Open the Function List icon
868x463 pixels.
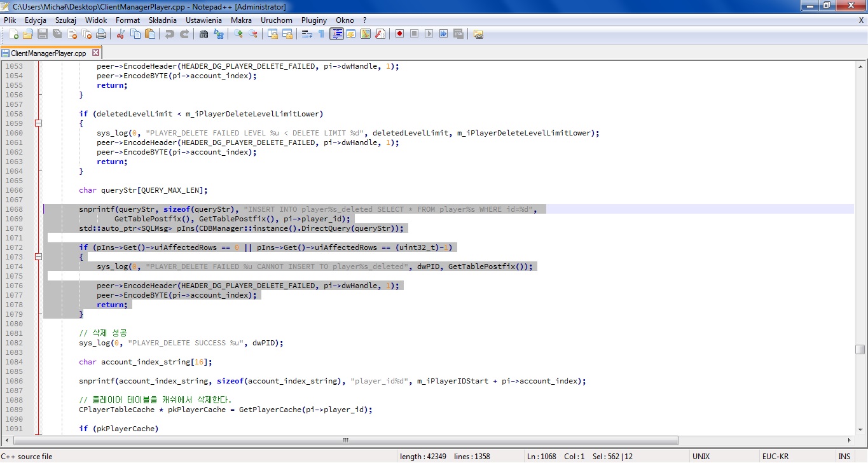pyautogui.click(x=380, y=34)
